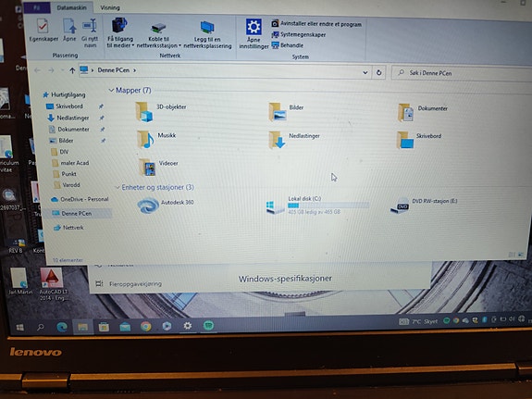Collapse the Mapper (7) section
Image resolution: width=532 pixels, height=399 pixels.
tap(111, 90)
